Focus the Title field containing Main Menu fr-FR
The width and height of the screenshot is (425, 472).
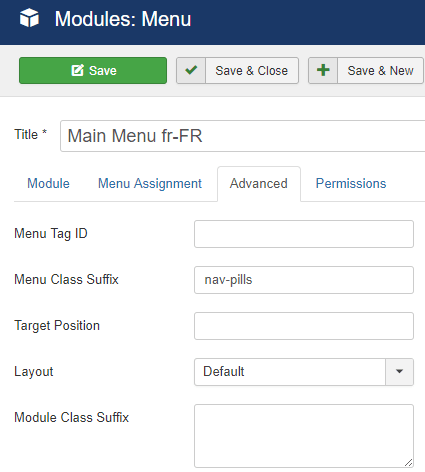click(243, 136)
